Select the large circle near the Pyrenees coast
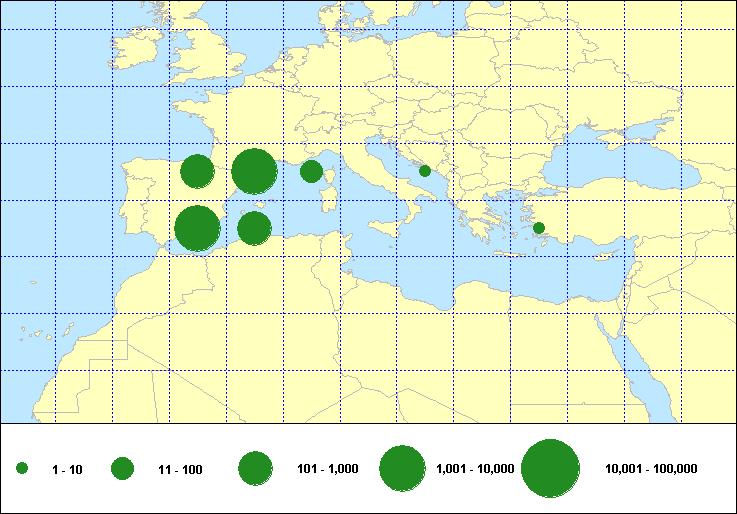 pyautogui.click(x=254, y=171)
